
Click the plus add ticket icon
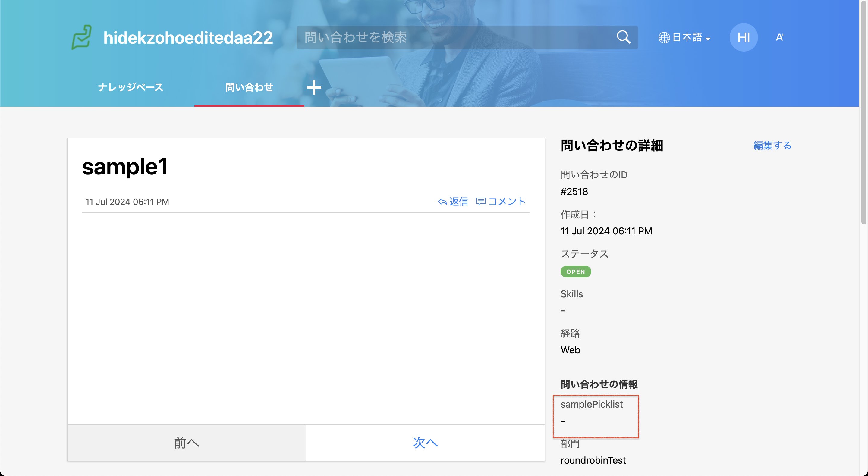pos(314,88)
